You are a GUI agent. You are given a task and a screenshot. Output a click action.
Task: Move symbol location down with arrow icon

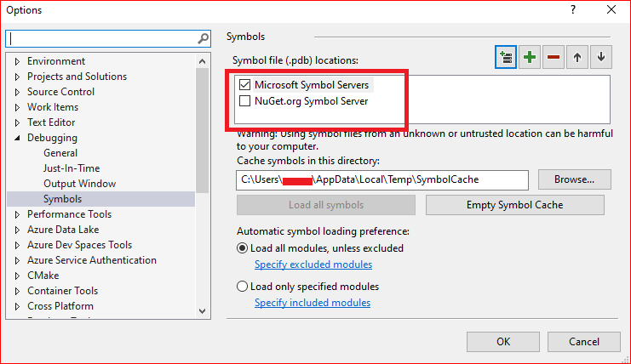[x=601, y=57]
